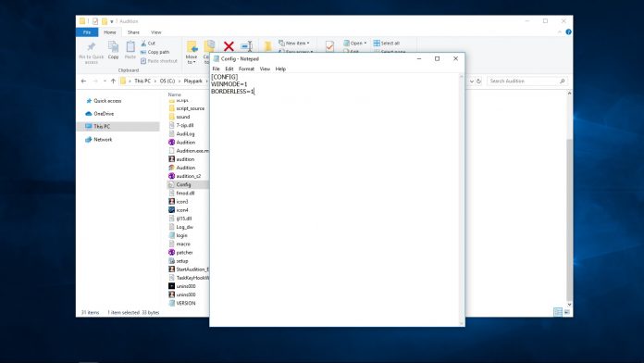Open the address bar history dropdown
Screen dimensions: 644x363
click(x=472, y=81)
